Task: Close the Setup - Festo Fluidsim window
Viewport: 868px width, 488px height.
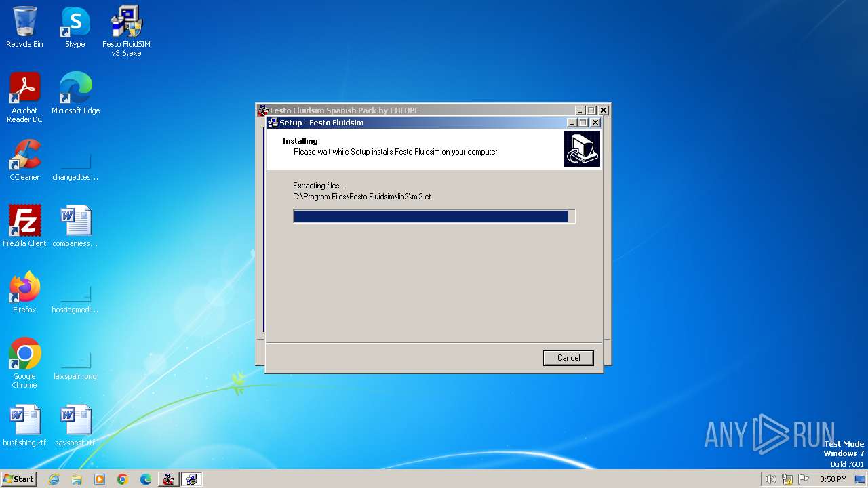Action: click(595, 123)
